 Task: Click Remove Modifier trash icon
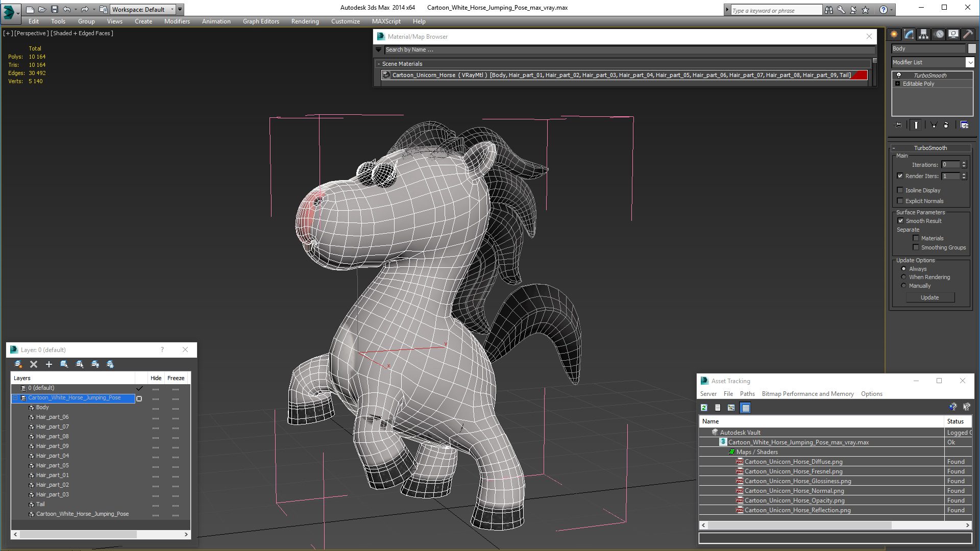click(x=946, y=125)
